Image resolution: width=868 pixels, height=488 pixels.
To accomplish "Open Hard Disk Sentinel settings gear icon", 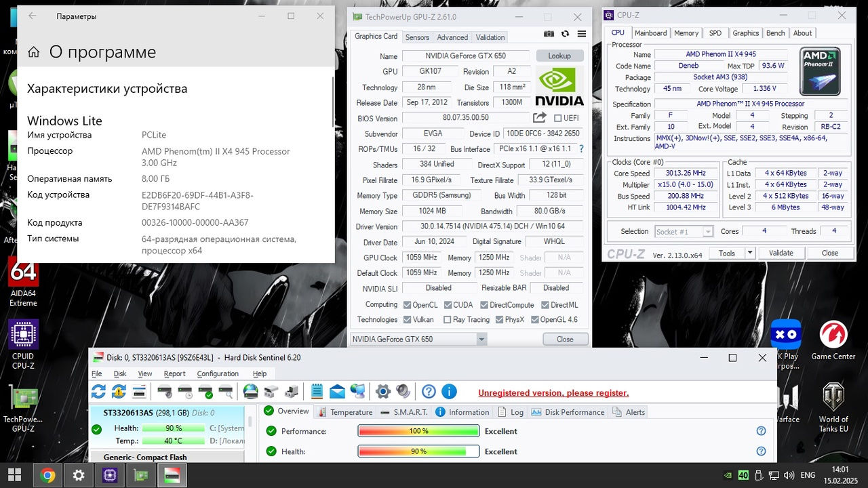I will point(383,391).
